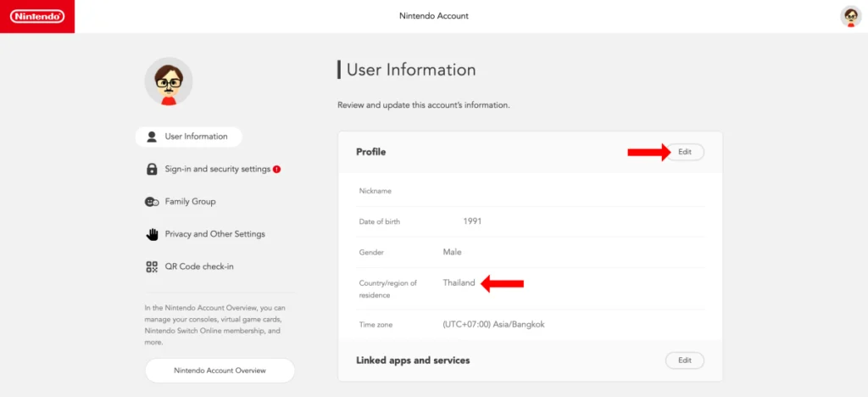Click the padlock icon for Sign-in settings

pos(152,170)
